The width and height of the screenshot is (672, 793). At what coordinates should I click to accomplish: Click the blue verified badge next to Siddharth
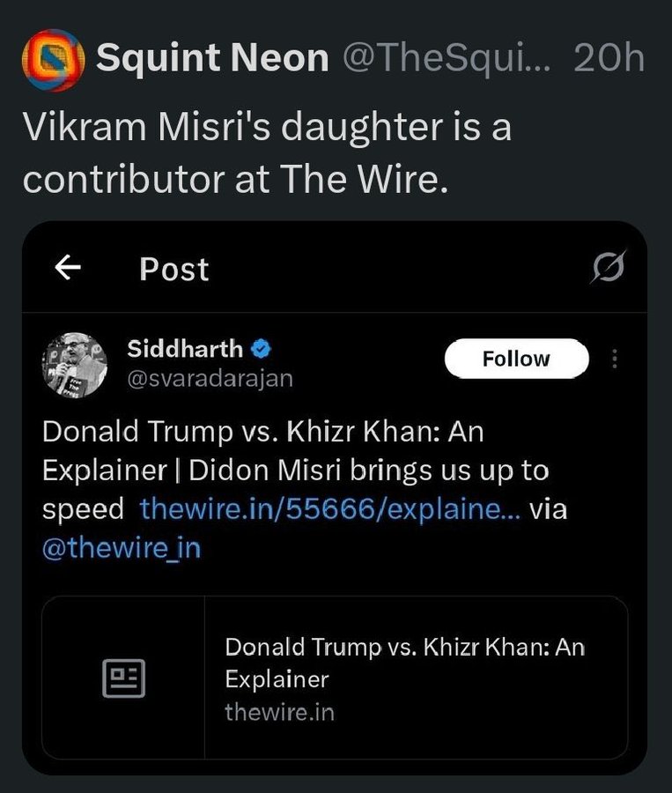click(x=262, y=349)
